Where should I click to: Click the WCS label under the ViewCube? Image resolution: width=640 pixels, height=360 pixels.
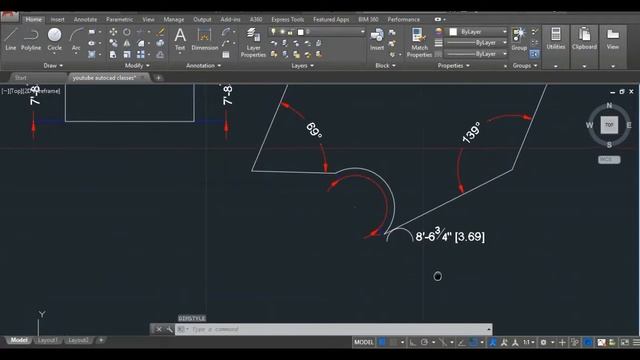click(x=609, y=160)
